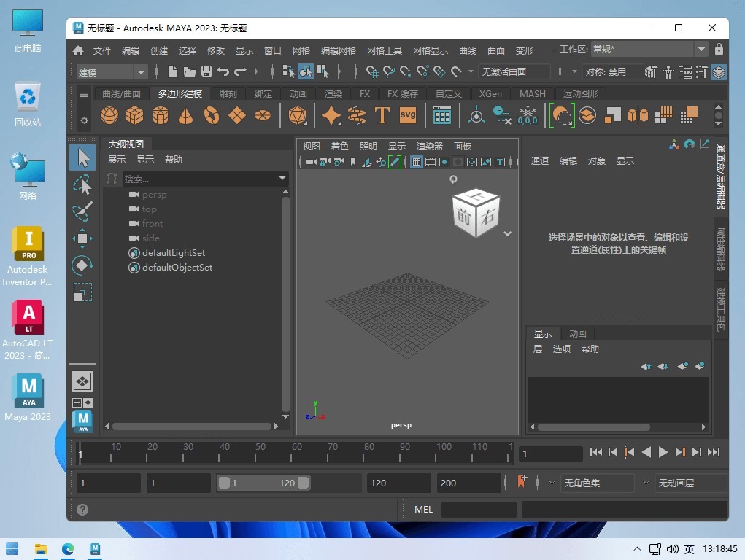Click the SVG import shelf icon
Image resolution: width=745 pixels, height=560 pixels.
tap(407, 116)
